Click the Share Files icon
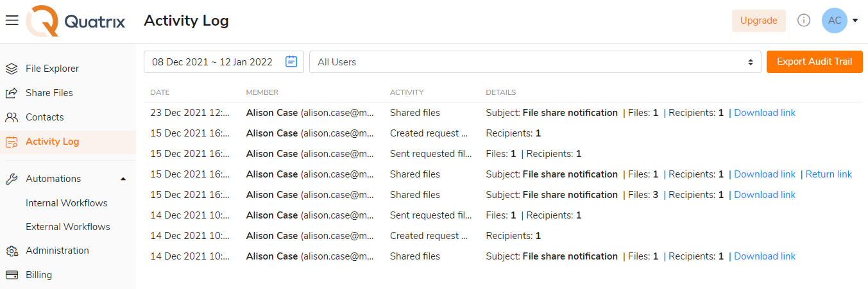This screenshot has height=289, width=868. pos(12,93)
